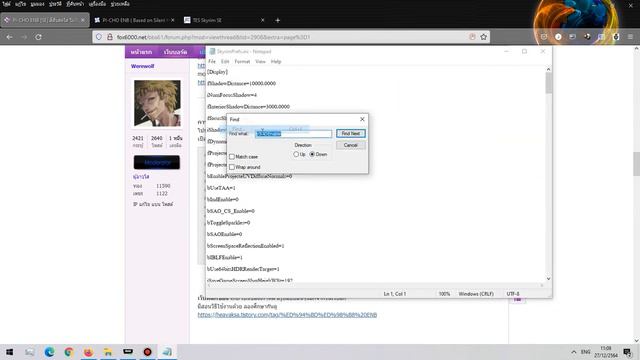Viewport: 640px width, 360px height.
Task: Click the bIBLFEnable=1 line
Action: pyautogui.click(x=225, y=258)
